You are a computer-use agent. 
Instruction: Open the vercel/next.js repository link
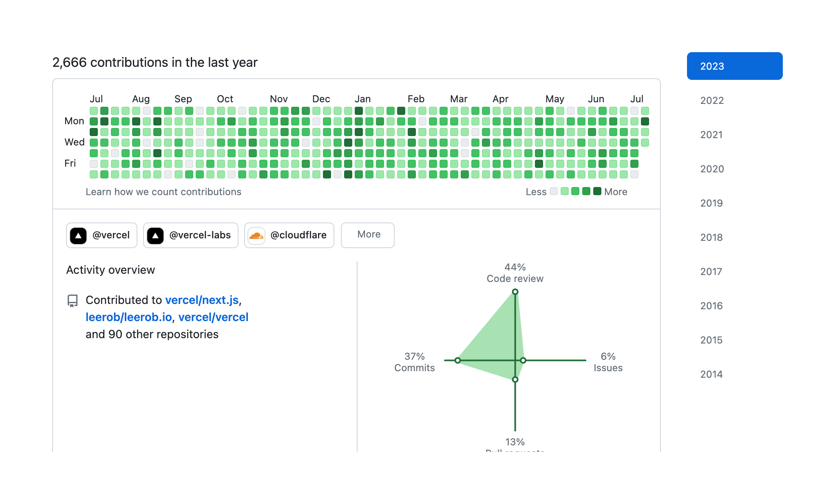pos(202,300)
